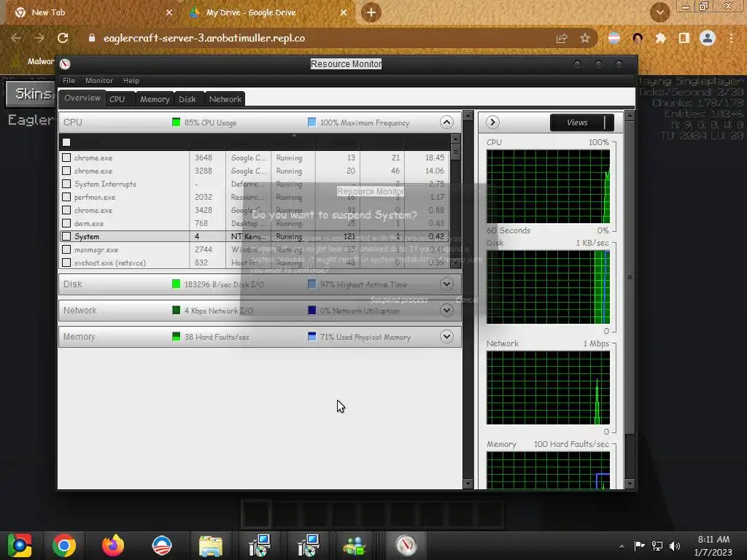Click the address bar URL

tap(204, 38)
